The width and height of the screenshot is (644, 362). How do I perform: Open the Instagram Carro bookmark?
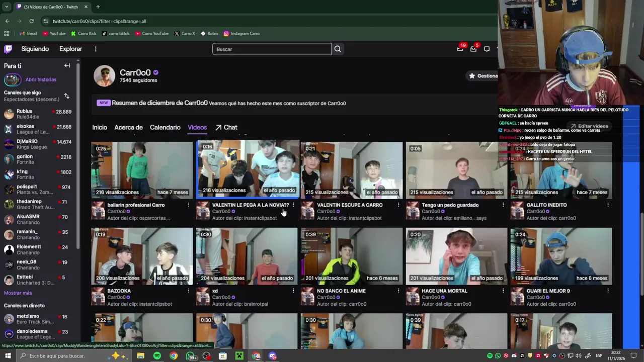(242, 34)
